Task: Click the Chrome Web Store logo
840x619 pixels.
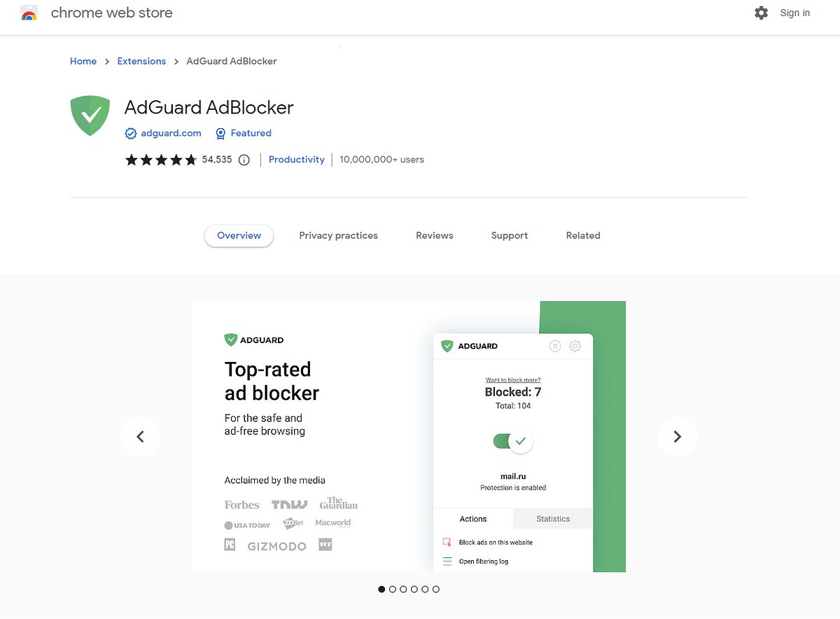Action: click(x=29, y=13)
